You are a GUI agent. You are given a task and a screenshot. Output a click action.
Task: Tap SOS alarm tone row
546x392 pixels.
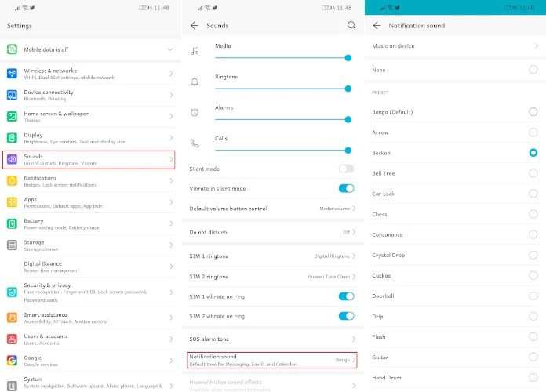[x=273, y=339]
